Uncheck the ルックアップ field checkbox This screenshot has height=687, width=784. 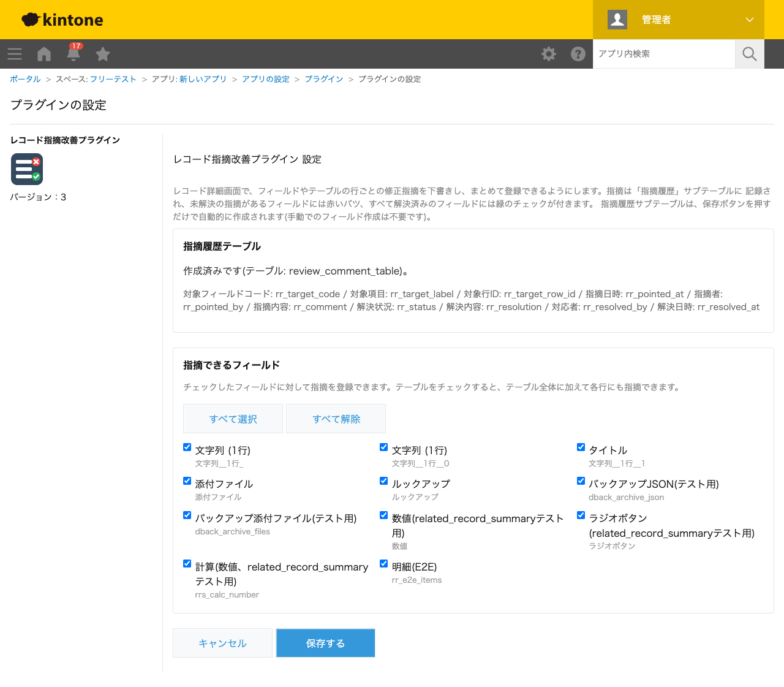pos(384,481)
